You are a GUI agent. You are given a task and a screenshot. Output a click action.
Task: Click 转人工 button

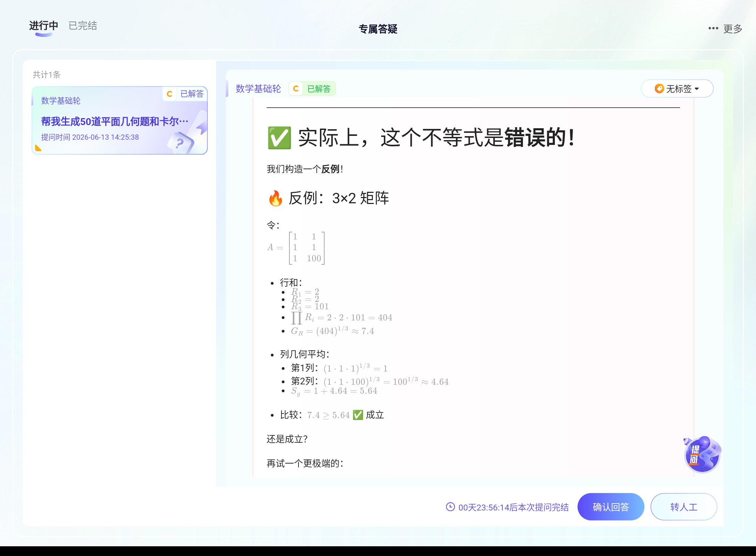[683, 507]
